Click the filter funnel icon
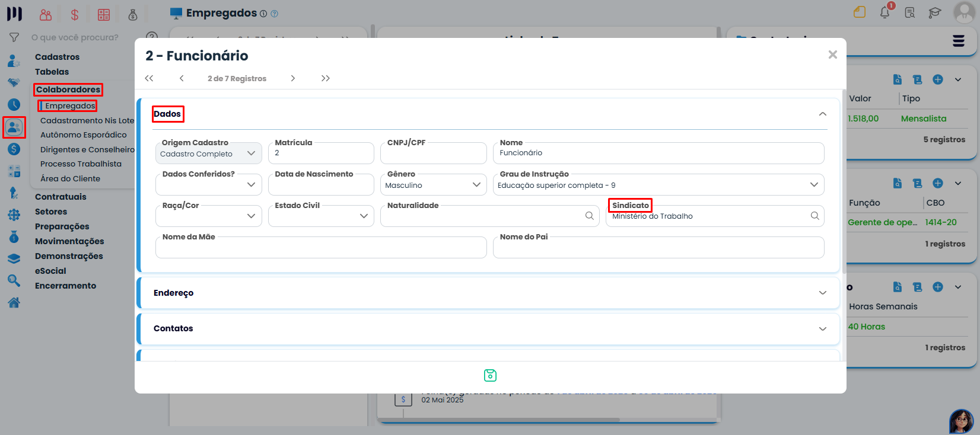The height and width of the screenshot is (435, 980). pos(14,37)
